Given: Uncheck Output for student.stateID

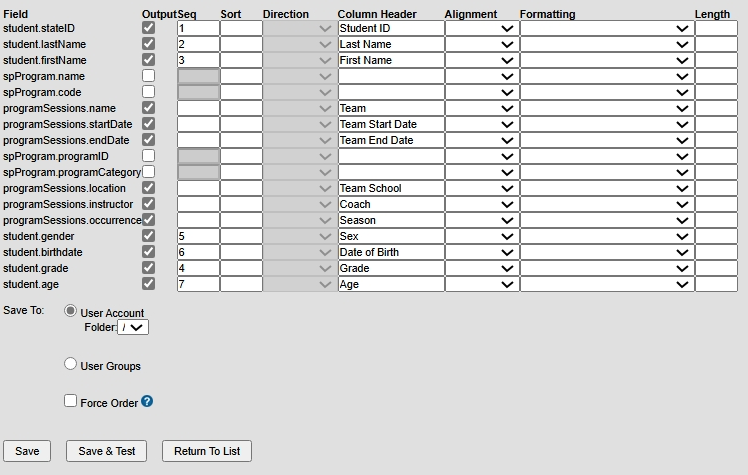Looking at the screenshot, I should (x=148, y=28).
